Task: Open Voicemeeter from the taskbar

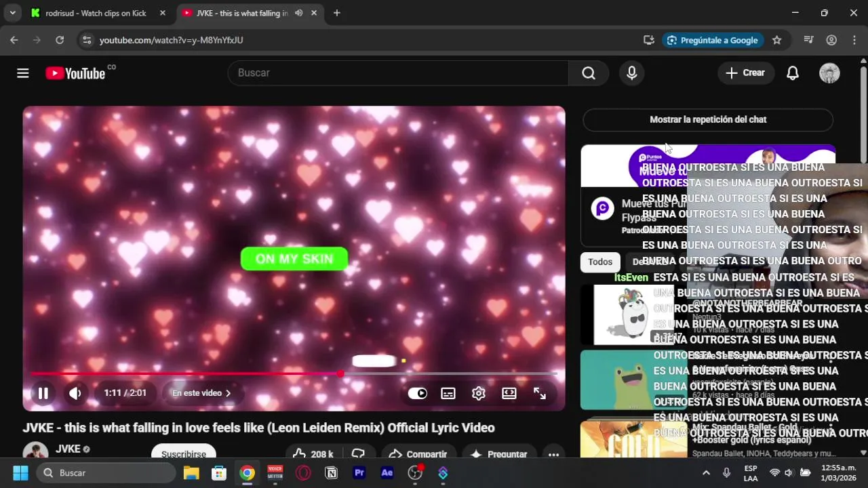Action: tap(275, 472)
